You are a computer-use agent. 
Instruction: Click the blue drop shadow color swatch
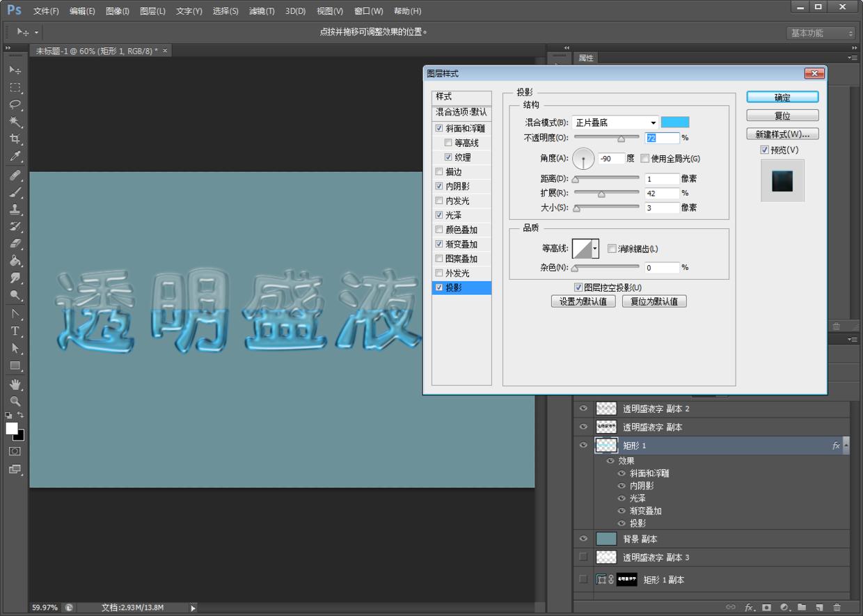pos(674,123)
